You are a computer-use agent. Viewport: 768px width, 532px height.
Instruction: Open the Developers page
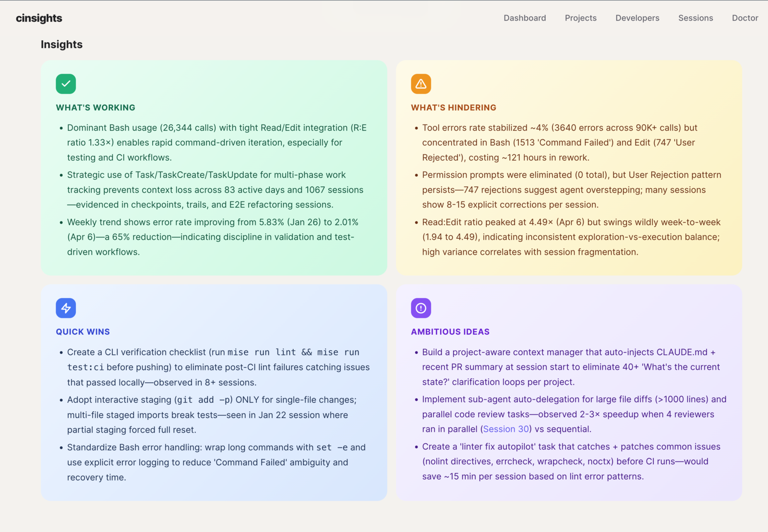pos(637,18)
